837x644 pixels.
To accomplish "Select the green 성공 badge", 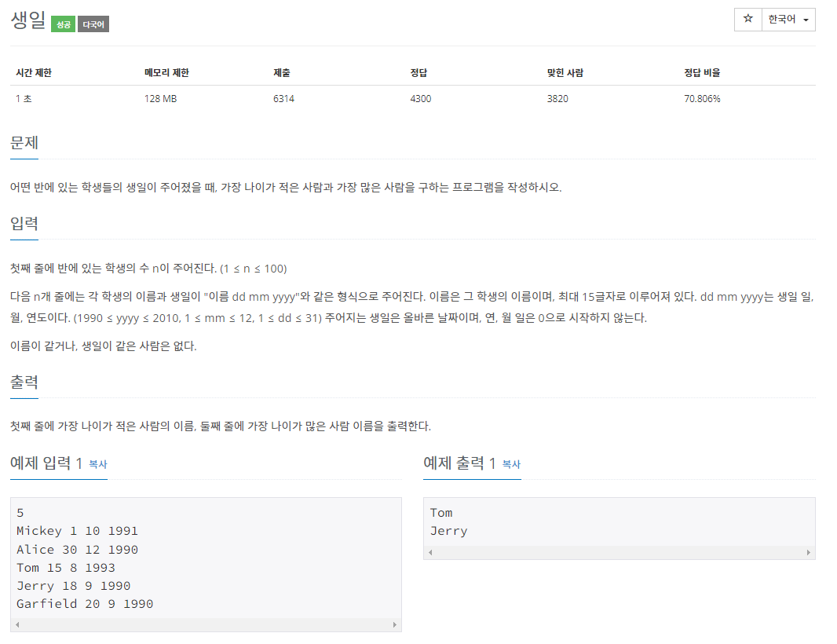I will 61,24.
